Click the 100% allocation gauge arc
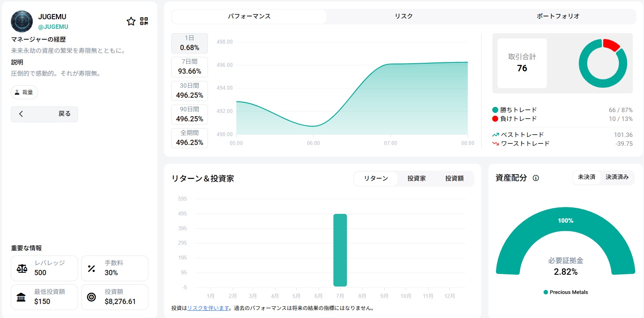The image size is (644, 318). [566, 221]
